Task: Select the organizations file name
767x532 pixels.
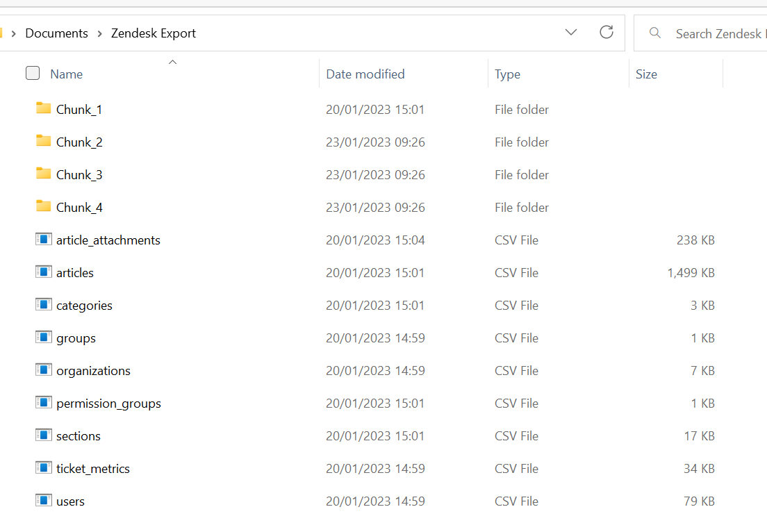Action: click(x=93, y=371)
